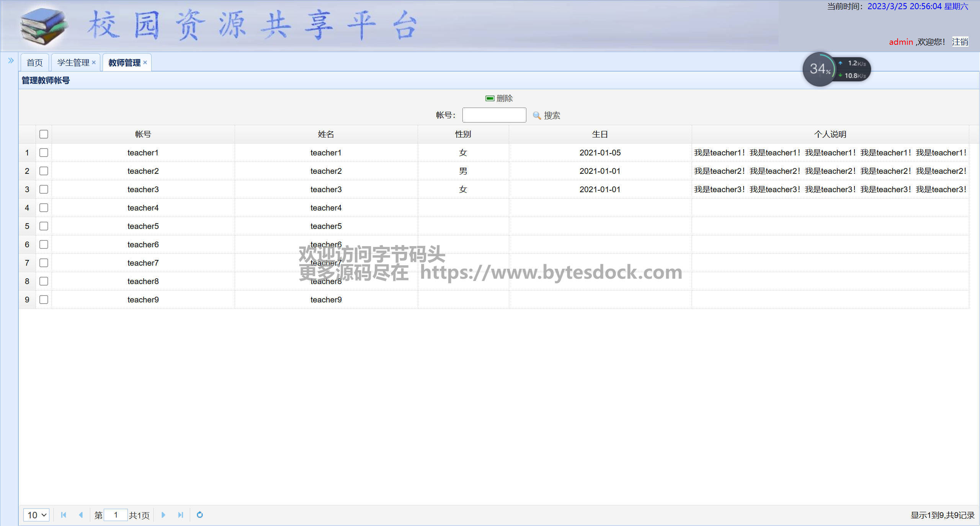
Task: Click the green delete (删除) icon
Action: [490, 98]
